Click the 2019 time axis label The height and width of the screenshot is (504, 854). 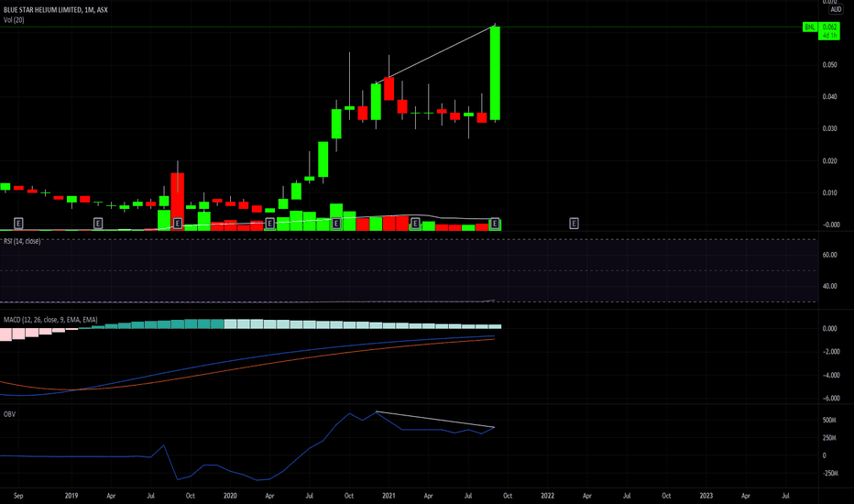71,496
